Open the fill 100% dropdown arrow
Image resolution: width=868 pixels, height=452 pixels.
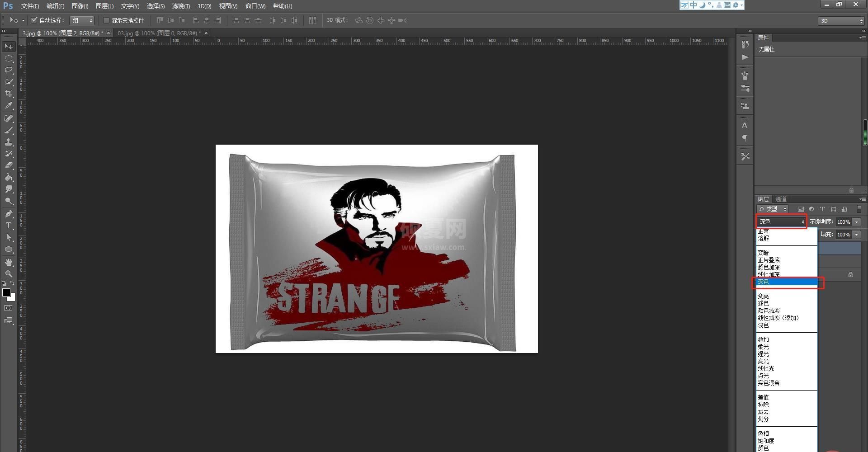pos(857,235)
